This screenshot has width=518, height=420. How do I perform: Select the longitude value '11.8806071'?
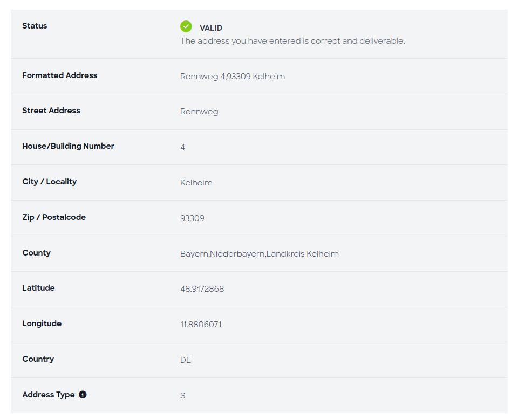pyautogui.click(x=201, y=325)
